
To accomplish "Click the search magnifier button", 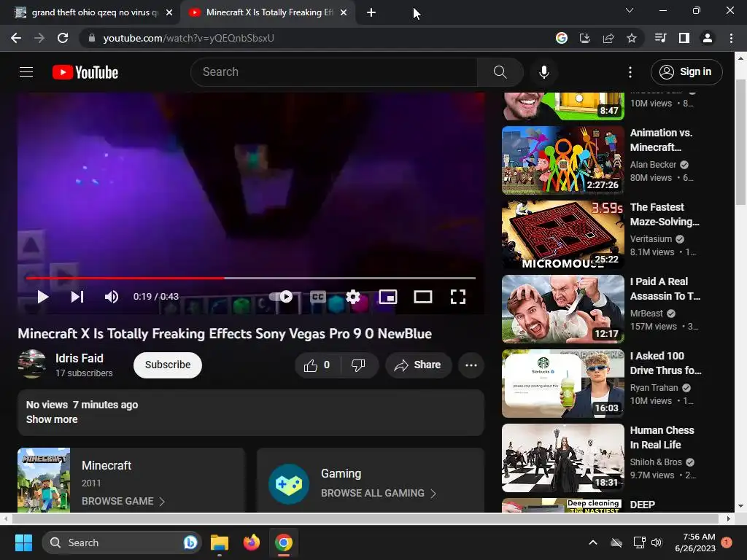I will click(x=500, y=72).
